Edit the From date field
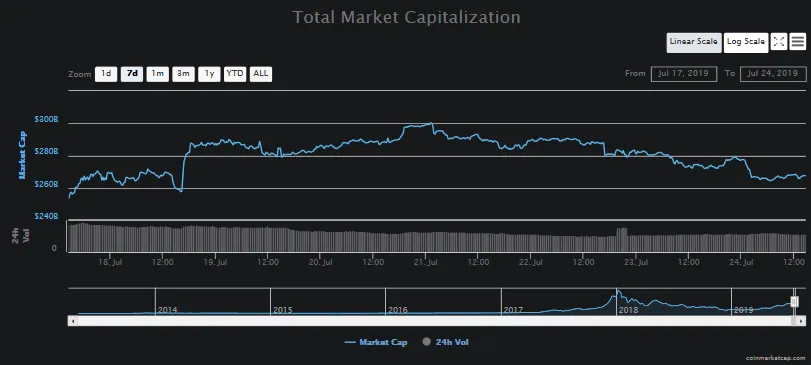The height and width of the screenshot is (365, 811). point(684,74)
